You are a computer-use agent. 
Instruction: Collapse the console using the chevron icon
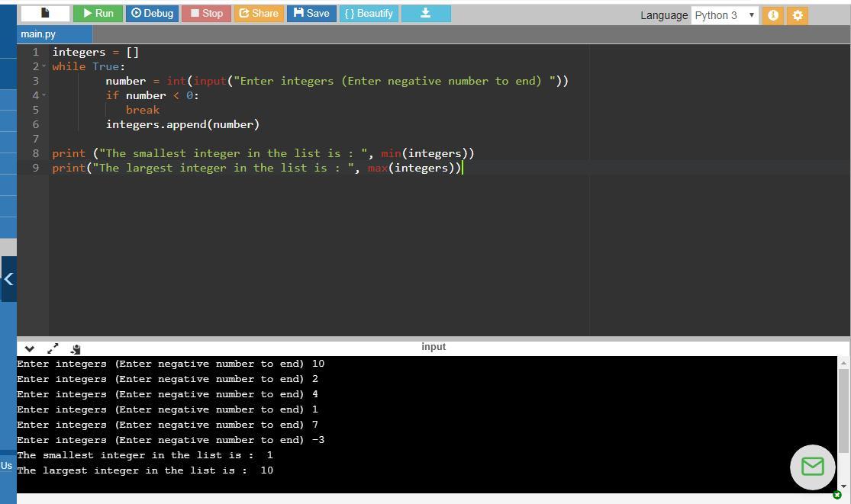click(30, 349)
